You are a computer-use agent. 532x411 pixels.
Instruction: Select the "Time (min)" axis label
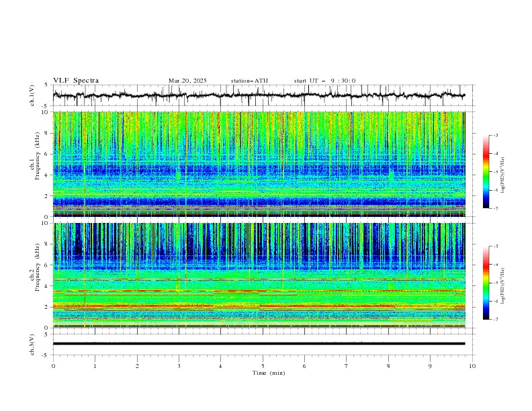[x=269, y=373]
